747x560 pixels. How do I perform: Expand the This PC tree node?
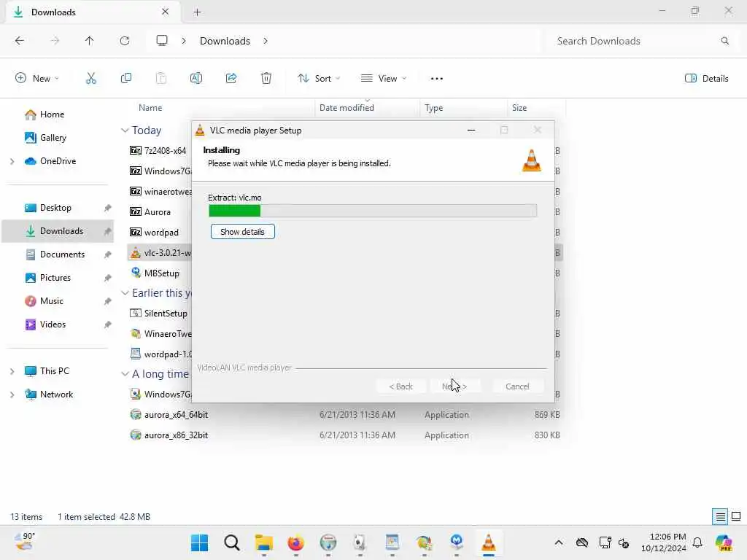click(12, 371)
